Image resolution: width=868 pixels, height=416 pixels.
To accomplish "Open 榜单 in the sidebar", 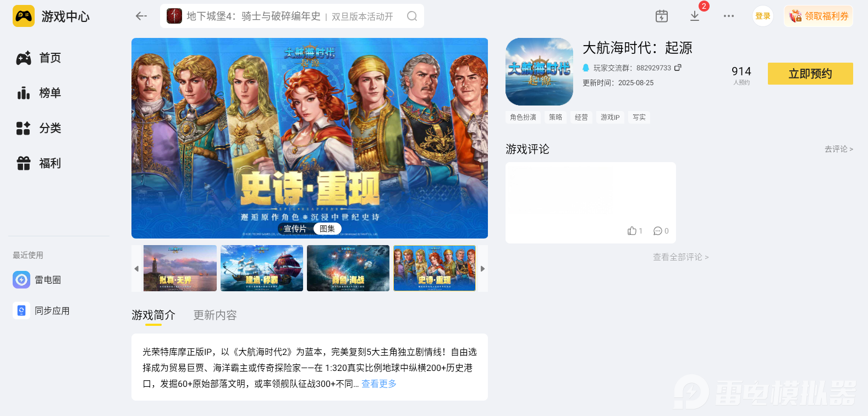I will 39,93.
